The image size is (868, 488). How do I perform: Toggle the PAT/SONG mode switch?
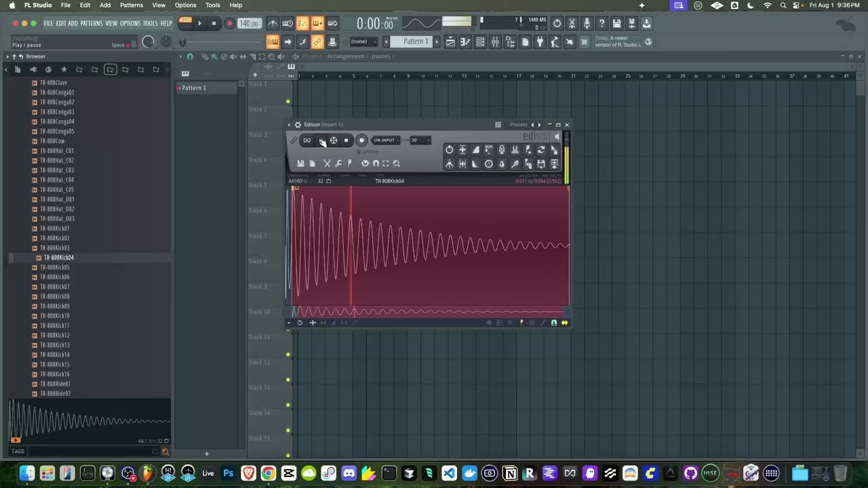[185, 23]
